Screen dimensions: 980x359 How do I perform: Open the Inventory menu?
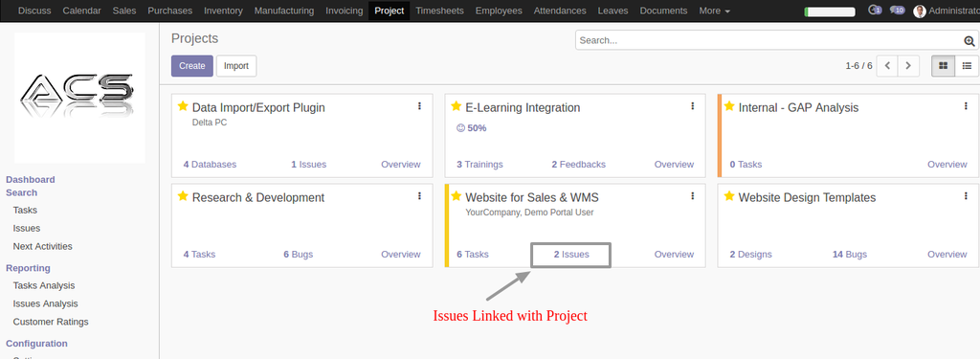223,11
